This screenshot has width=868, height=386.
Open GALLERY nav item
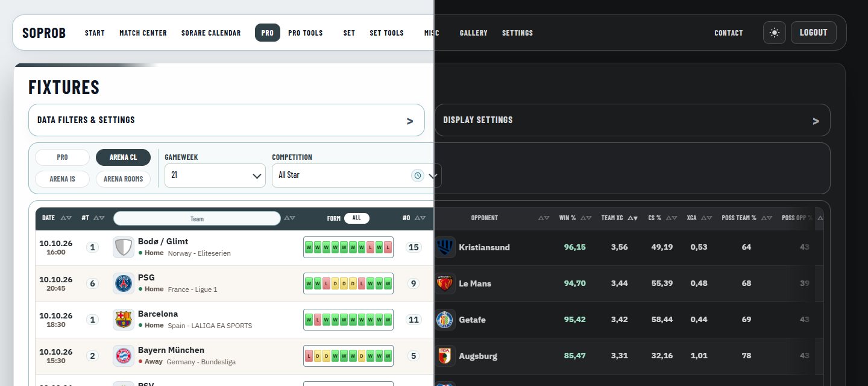[473, 33]
